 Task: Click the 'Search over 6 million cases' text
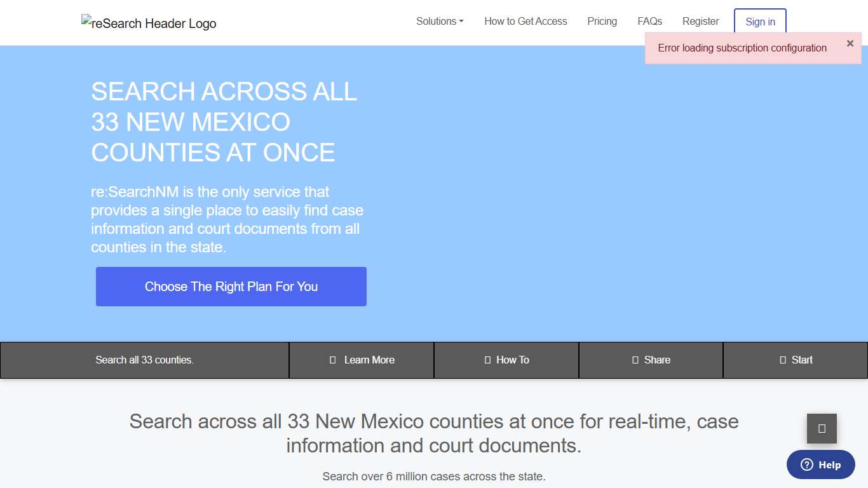(x=433, y=476)
